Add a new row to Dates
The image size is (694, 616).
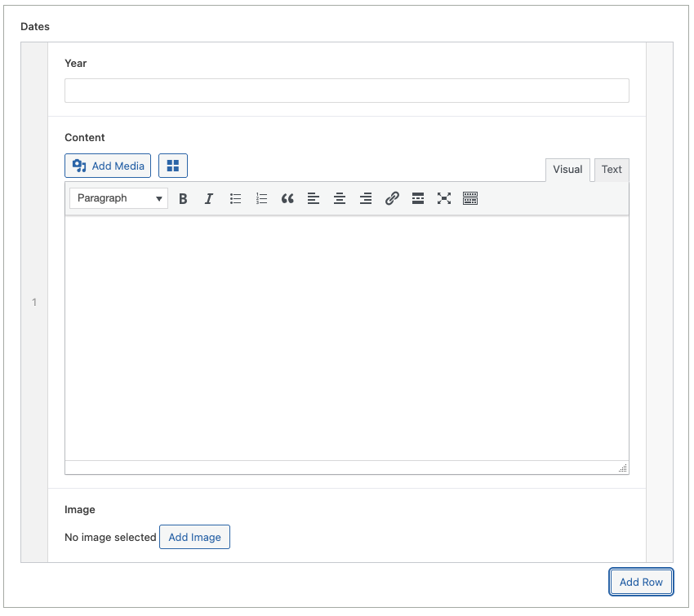point(641,582)
